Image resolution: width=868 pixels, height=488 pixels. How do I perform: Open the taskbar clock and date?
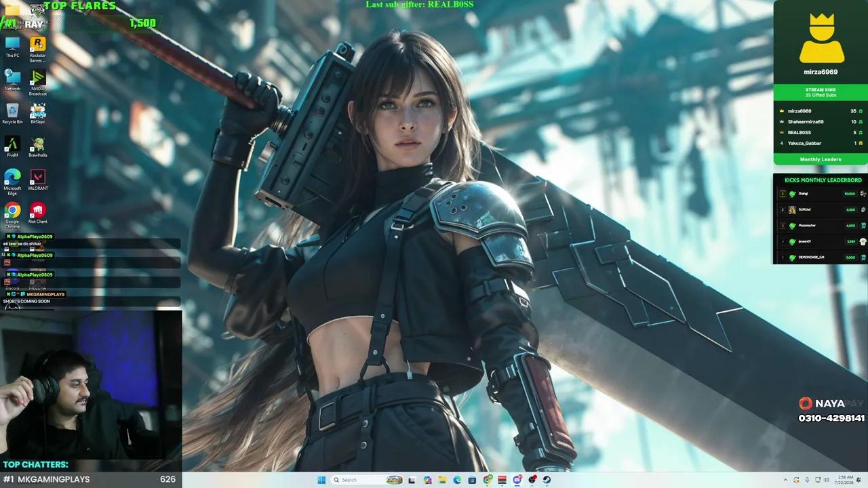pos(845,480)
